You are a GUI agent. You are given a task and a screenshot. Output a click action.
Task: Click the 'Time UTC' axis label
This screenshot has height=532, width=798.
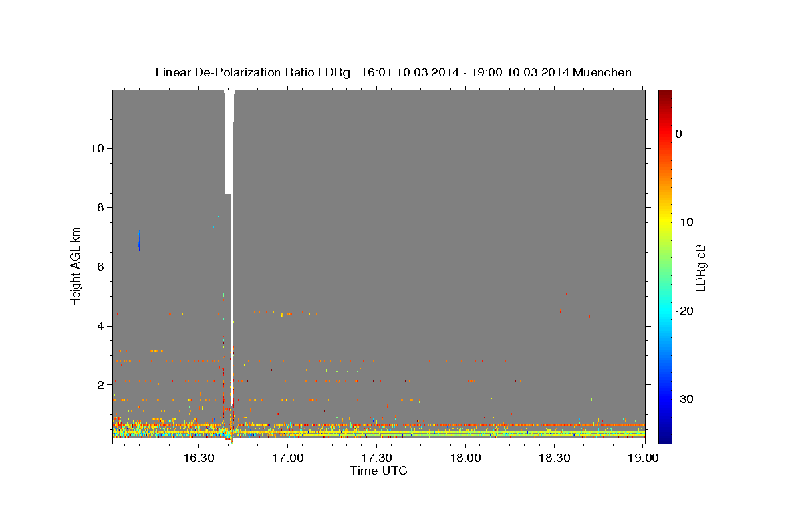378,471
